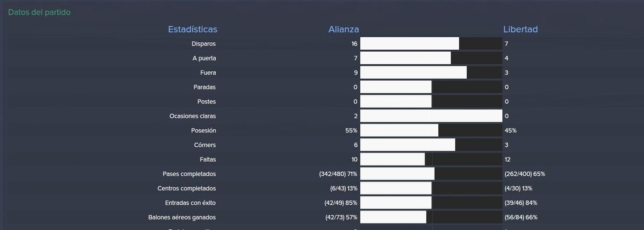Select the Paradas statistic label
Viewport: 644px width, 230px height.
pyautogui.click(x=204, y=87)
